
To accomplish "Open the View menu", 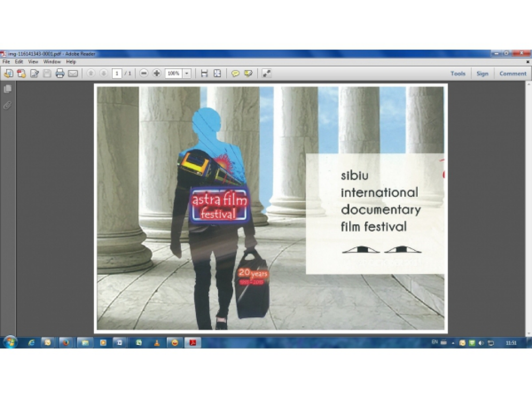I will tap(33, 62).
